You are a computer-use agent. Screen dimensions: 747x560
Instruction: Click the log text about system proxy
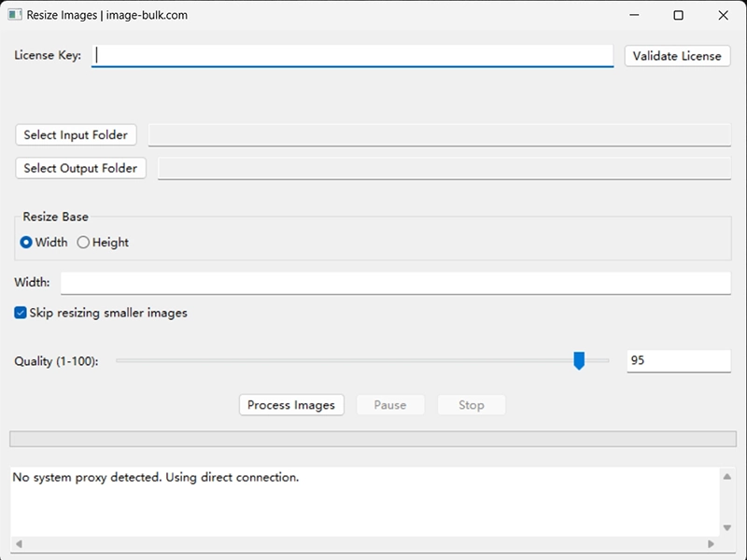click(x=156, y=477)
